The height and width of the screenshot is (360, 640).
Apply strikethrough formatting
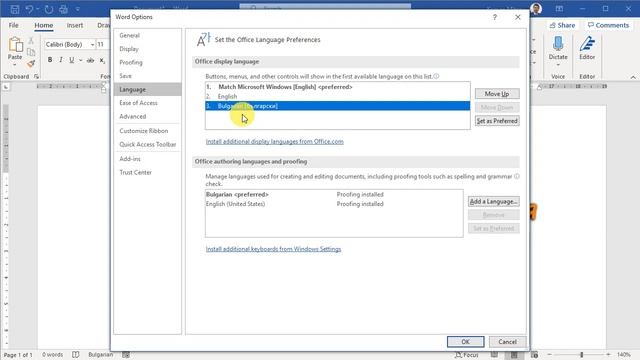click(91, 60)
